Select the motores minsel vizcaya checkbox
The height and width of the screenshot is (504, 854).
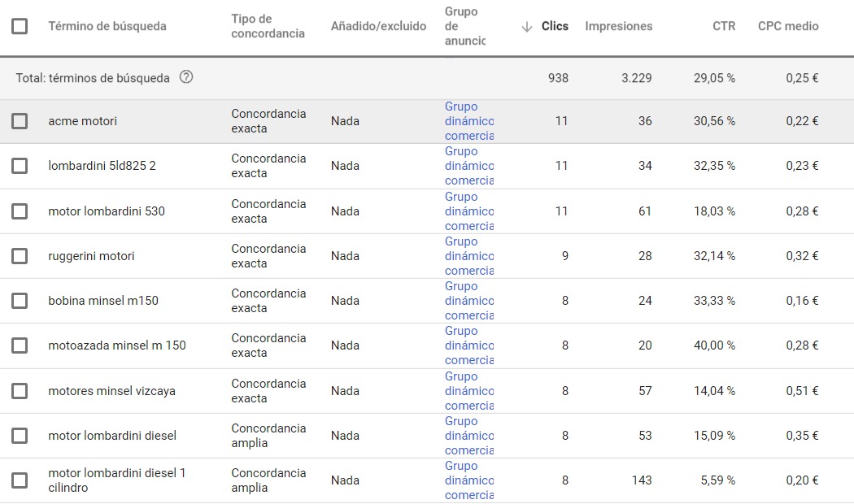point(20,391)
